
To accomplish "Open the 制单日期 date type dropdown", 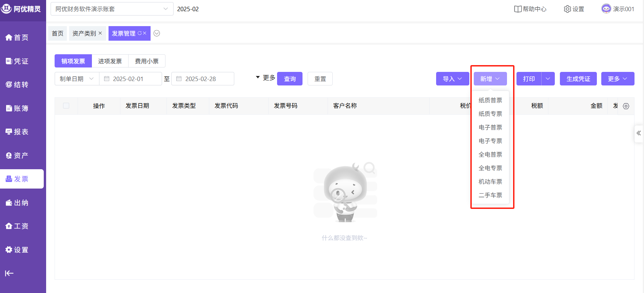I will pos(77,79).
